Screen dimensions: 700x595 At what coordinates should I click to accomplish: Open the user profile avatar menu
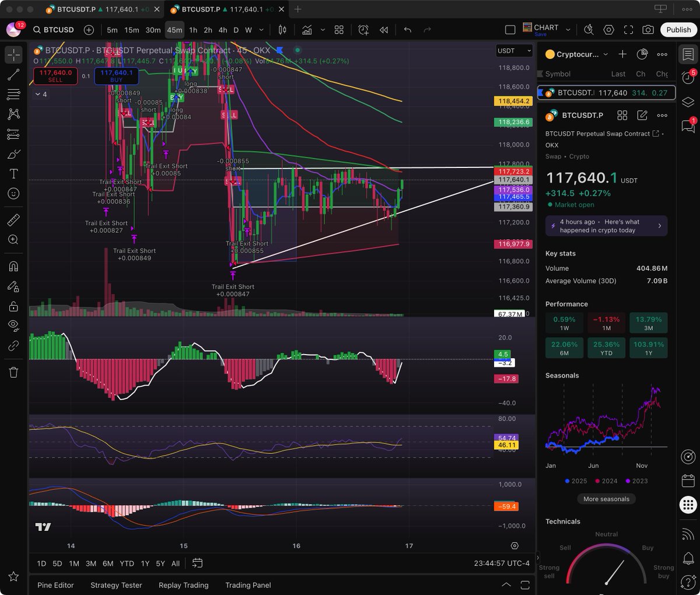tap(13, 30)
